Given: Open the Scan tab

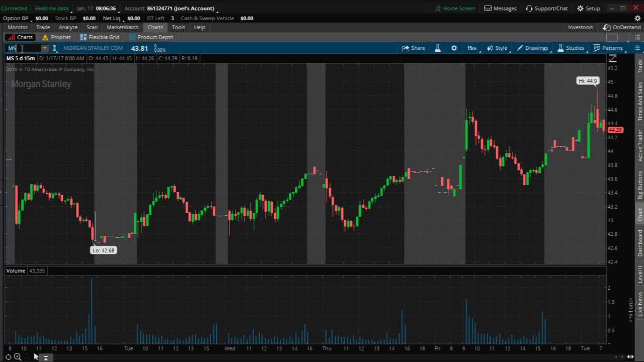Looking at the screenshot, I should coord(92,27).
